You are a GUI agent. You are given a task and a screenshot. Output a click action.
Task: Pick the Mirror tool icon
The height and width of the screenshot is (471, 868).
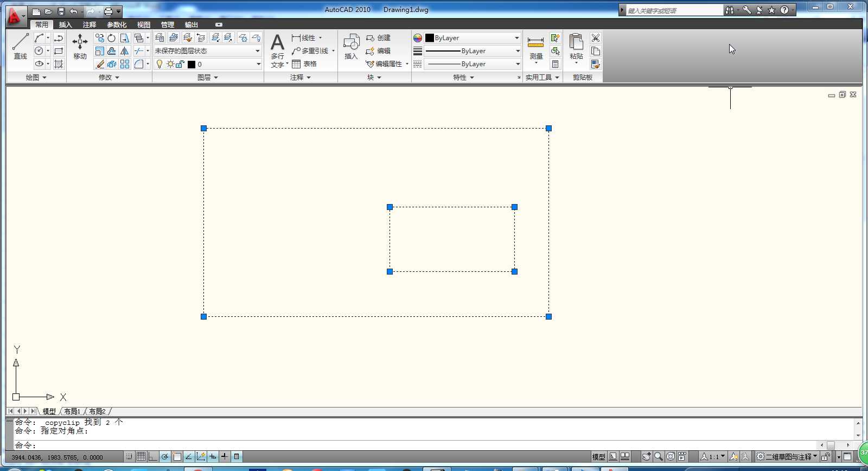[125, 51]
